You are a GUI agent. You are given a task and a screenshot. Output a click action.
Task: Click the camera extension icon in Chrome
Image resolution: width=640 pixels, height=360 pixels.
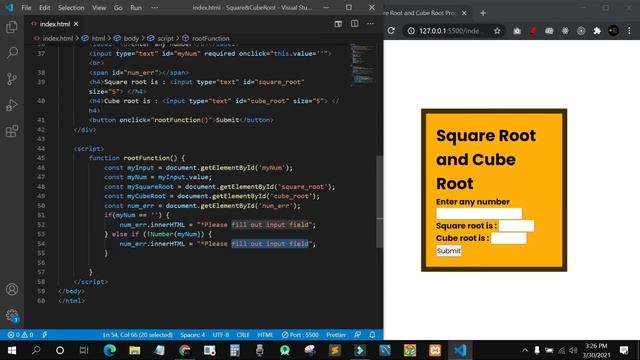coord(517,31)
